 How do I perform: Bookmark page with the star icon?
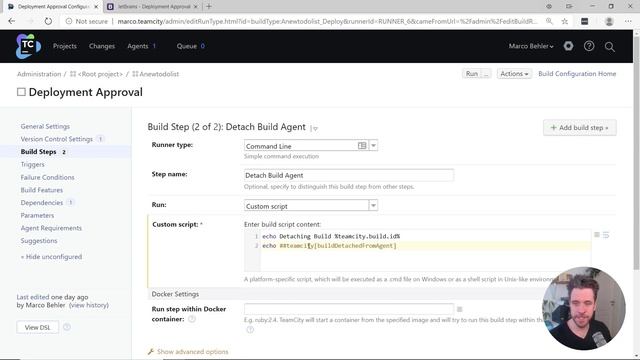tap(564, 21)
